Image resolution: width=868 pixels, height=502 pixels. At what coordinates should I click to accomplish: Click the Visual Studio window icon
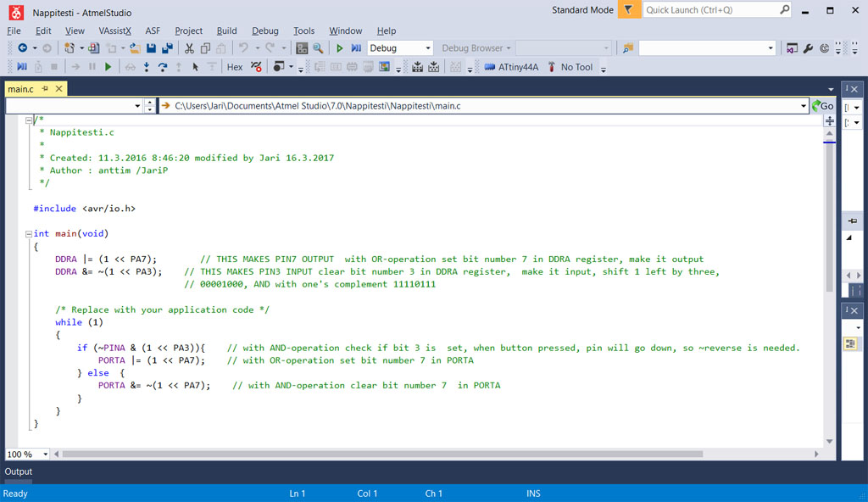click(x=792, y=48)
